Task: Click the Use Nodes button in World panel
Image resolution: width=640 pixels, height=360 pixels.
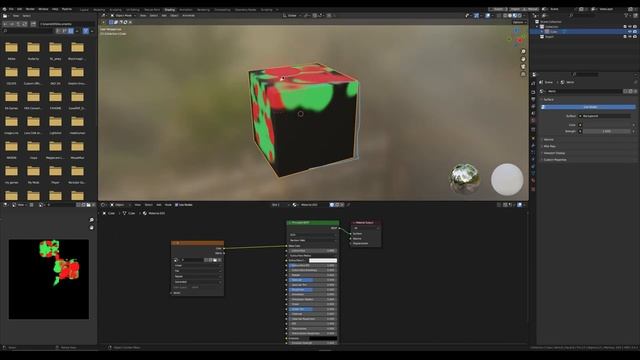Action: coord(588,107)
